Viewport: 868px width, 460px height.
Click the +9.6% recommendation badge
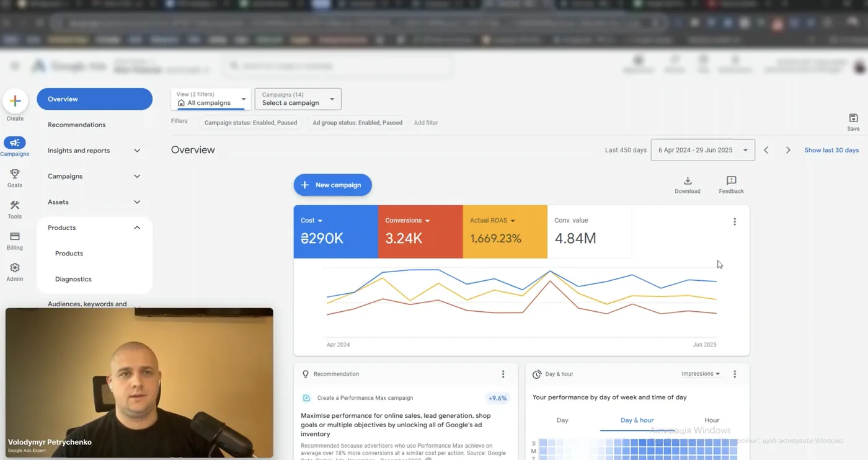(x=497, y=398)
